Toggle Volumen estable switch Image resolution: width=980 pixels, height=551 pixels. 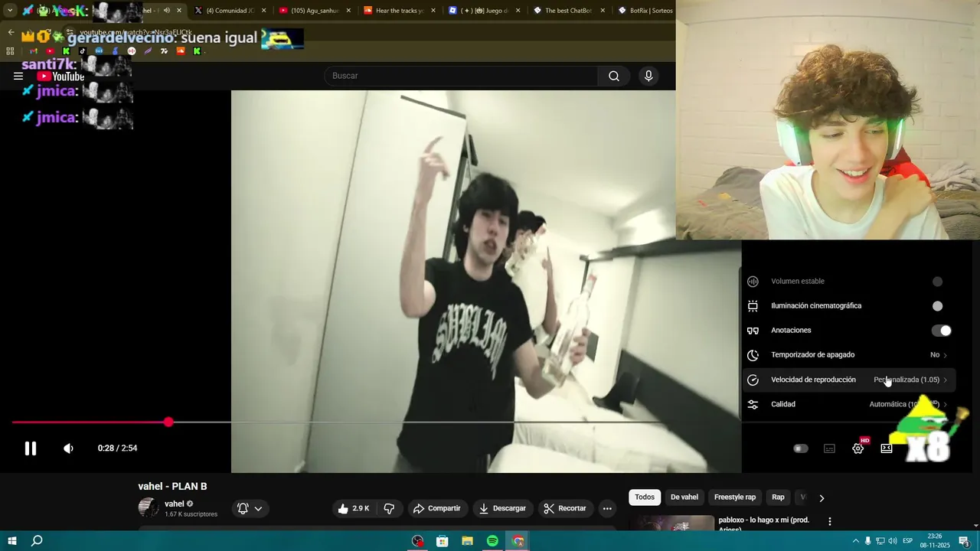coord(937,282)
